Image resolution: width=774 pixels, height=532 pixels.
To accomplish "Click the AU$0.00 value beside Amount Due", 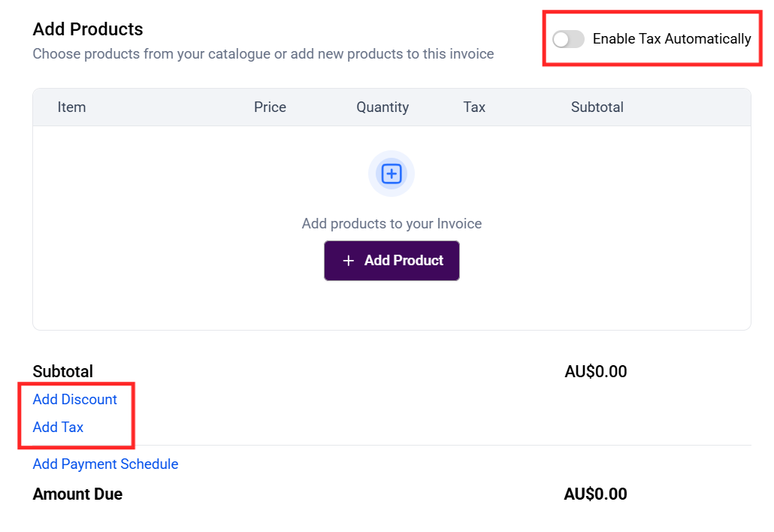I will [x=595, y=494].
